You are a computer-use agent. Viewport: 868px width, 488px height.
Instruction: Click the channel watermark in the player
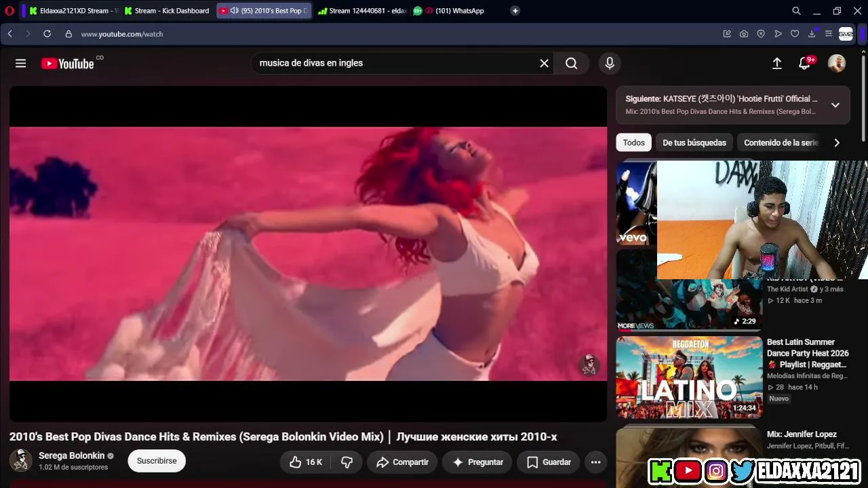[x=589, y=365]
